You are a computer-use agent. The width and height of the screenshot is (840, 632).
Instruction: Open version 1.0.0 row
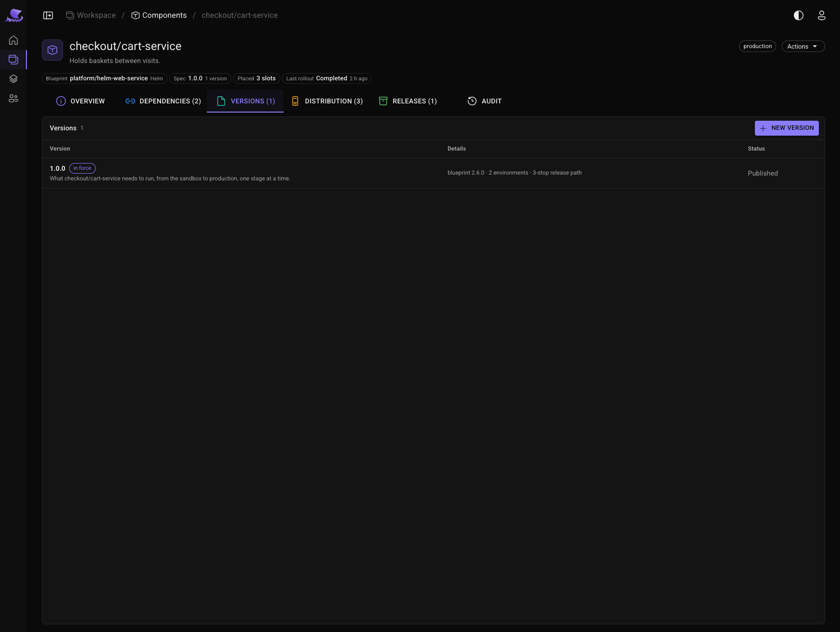433,173
